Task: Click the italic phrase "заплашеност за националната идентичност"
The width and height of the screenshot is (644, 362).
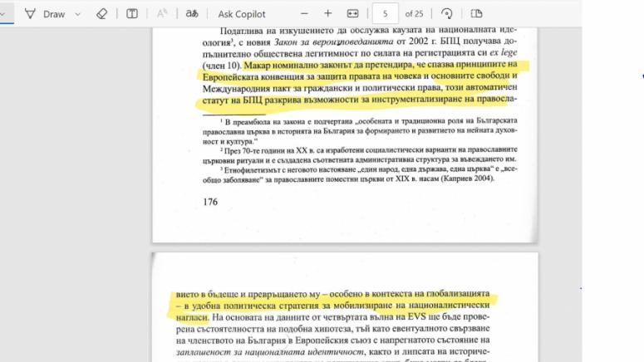Action: (270, 352)
